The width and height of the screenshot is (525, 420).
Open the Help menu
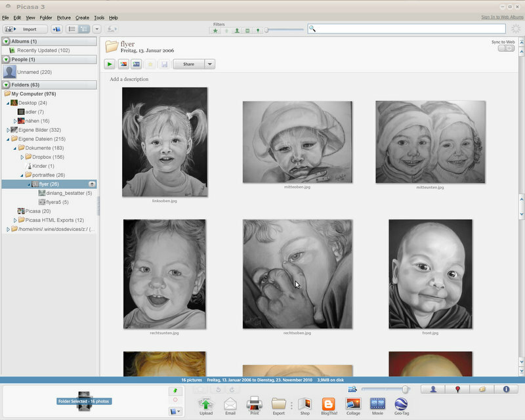click(114, 18)
